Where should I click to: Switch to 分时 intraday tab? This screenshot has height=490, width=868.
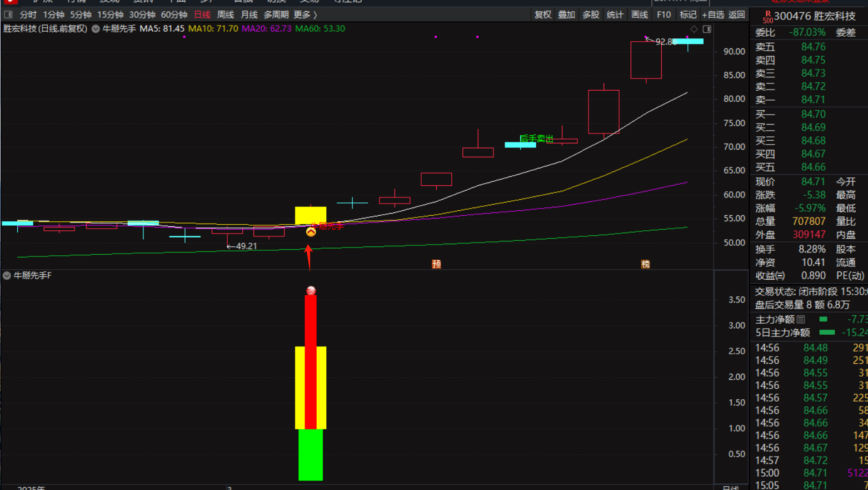pos(28,14)
